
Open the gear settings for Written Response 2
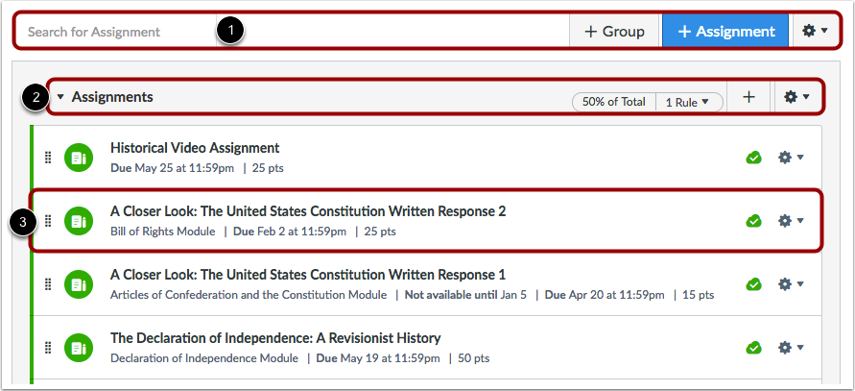coord(791,220)
